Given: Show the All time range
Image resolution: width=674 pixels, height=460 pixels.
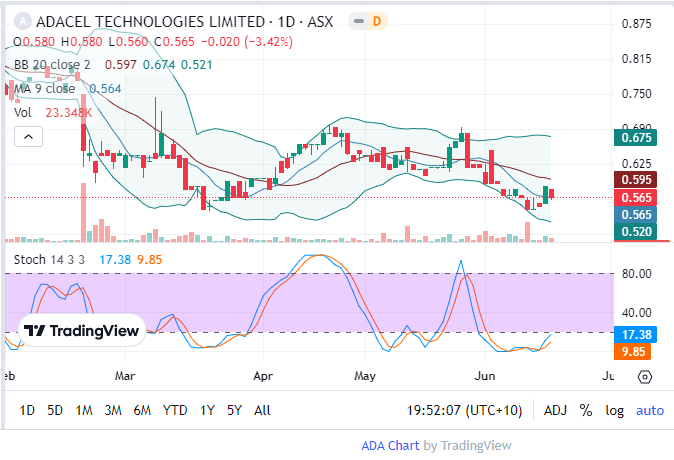Looking at the screenshot, I should pyautogui.click(x=262, y=410).
